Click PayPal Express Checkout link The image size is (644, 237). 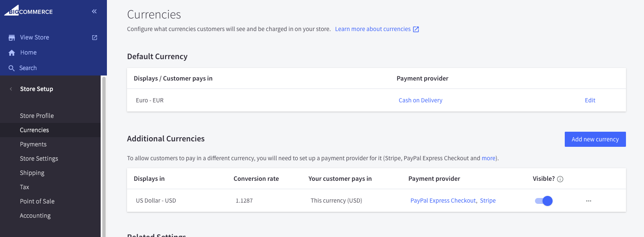[443, 201]
